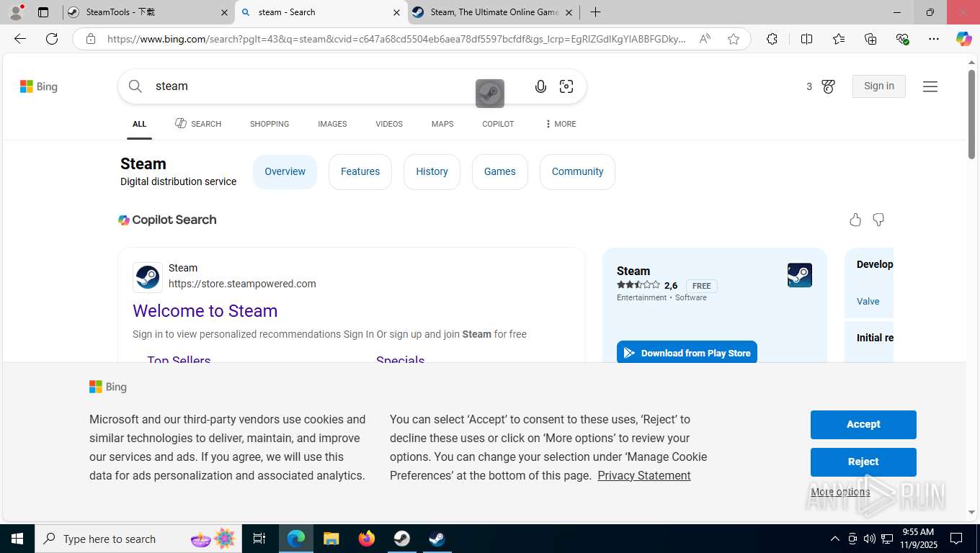Click Sign in button
This screenshot has height=553, width=980.
pos(879,86)
